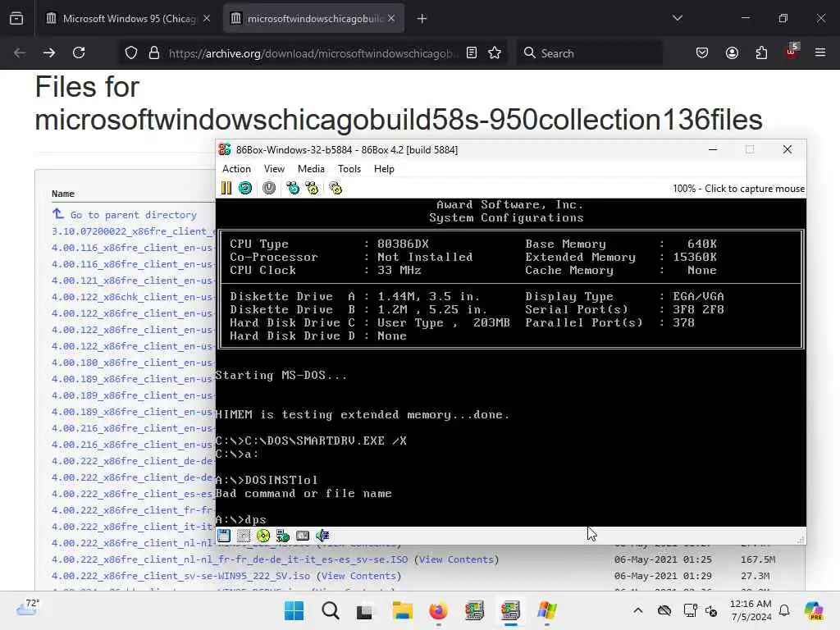Screen dimensions: 840x630
Task: Show hidden system tray icons
Action: 637,610
